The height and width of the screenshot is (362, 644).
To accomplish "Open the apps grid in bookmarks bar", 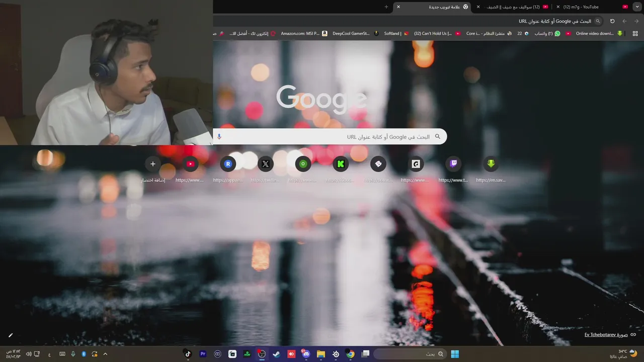I will click(x=635, y=34).
